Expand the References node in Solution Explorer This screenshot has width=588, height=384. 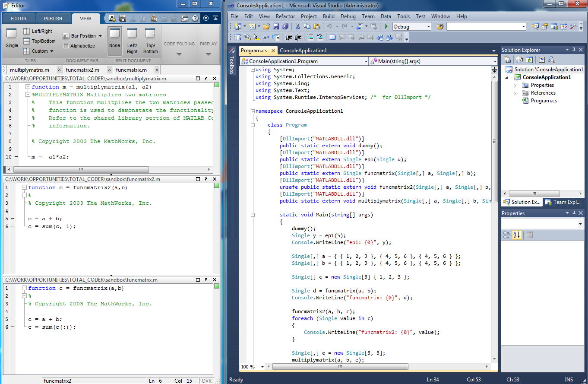tap(515, 93)
